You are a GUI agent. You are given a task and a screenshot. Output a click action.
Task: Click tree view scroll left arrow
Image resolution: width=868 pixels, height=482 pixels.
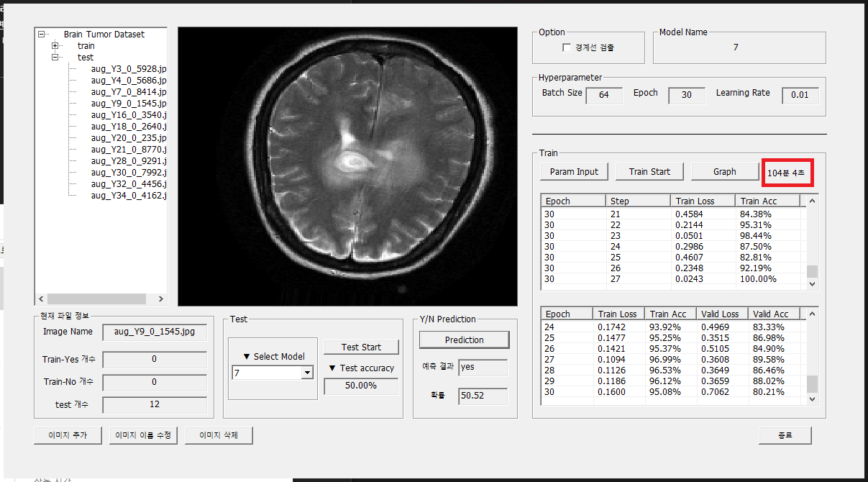point(40,299)
